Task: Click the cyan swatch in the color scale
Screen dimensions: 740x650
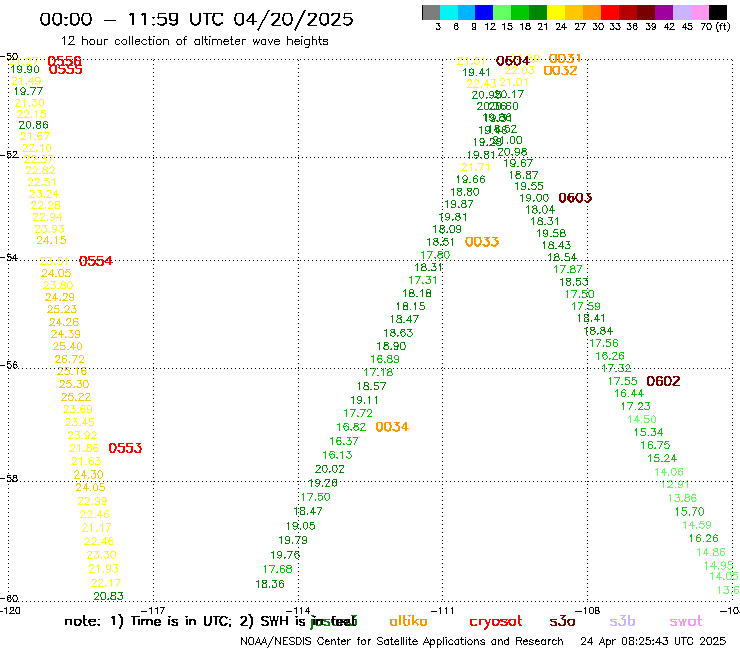Action: point(449,12)
